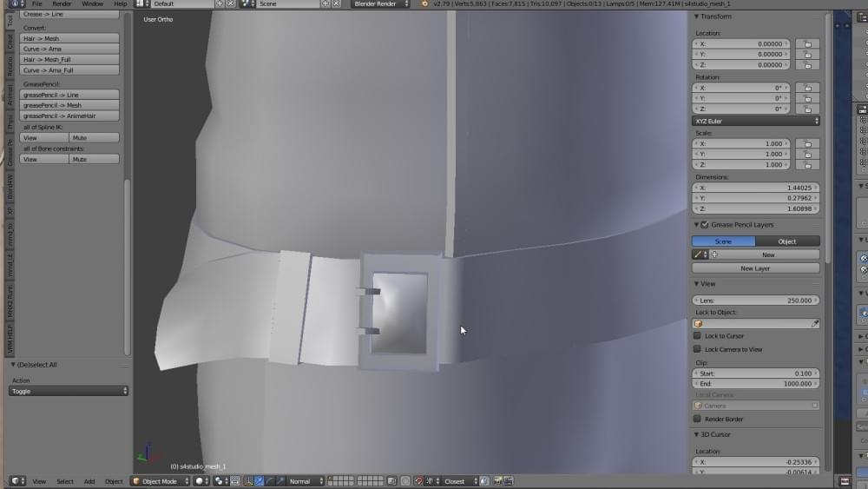
Task: Open the pivot point selector
Action: click(221, 481)
